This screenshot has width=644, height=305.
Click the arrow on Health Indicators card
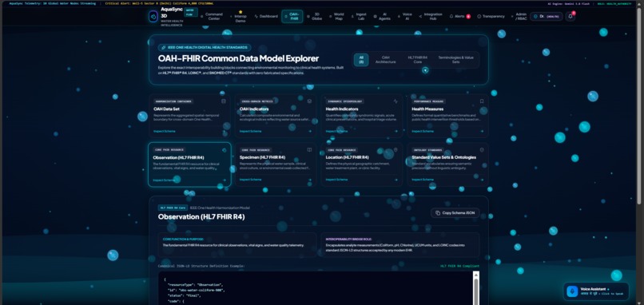[396, 132]
